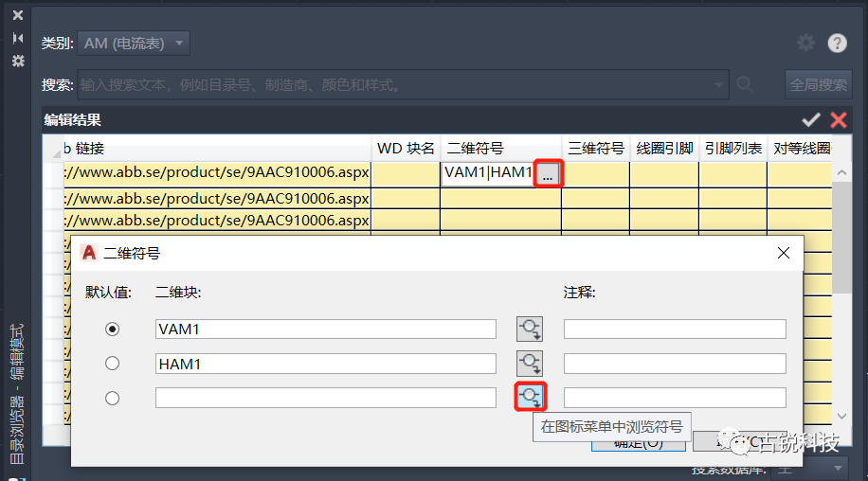Open the 类别 AM (电流表) dropdown
This screenshot has width=868, height=481.
tap(134, 44)
